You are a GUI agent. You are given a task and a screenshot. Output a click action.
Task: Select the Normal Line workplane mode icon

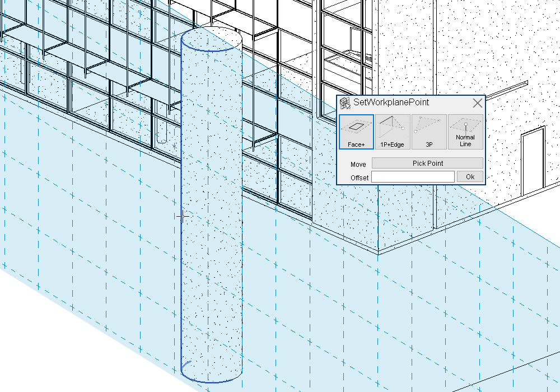465,132
